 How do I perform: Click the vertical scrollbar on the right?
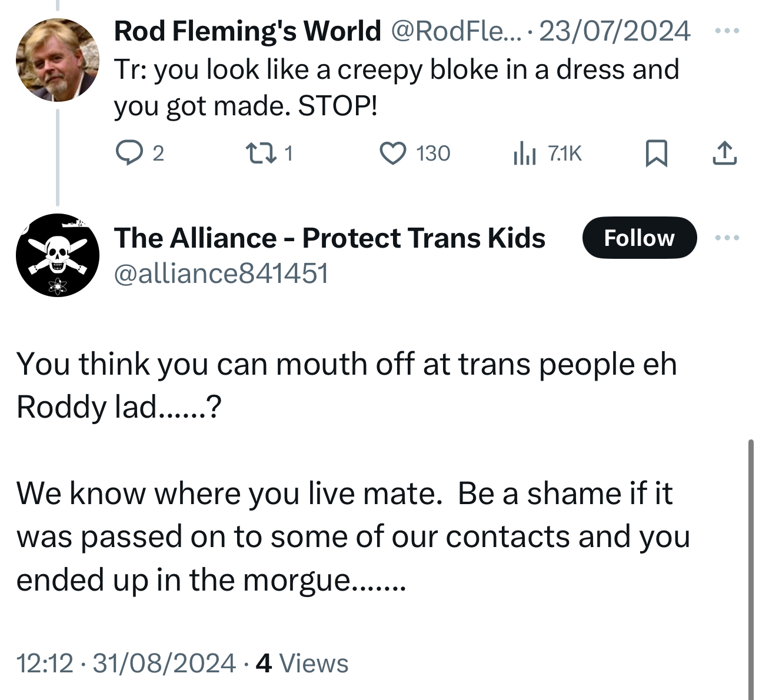tap(751, 565)
